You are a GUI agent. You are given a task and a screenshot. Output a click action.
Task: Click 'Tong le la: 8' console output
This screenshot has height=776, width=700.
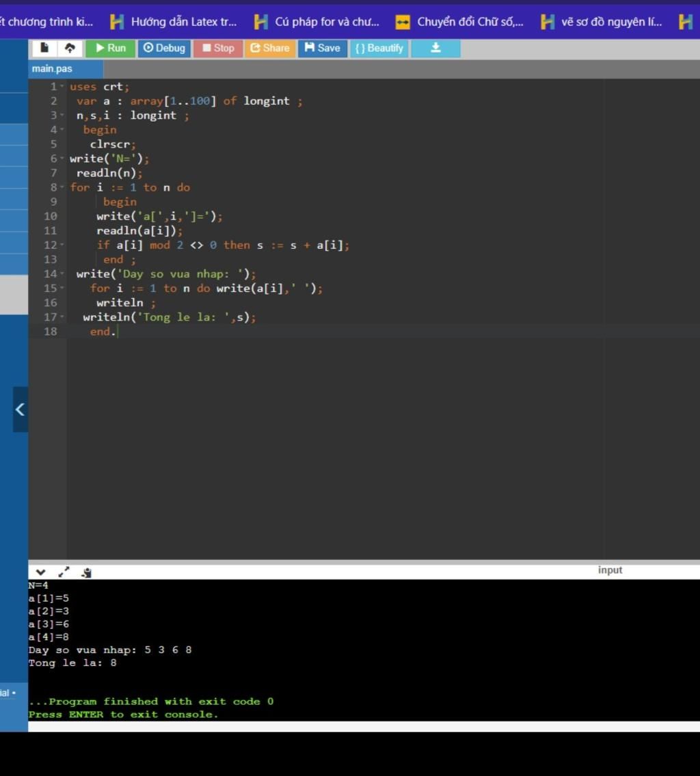pos(72,663)
